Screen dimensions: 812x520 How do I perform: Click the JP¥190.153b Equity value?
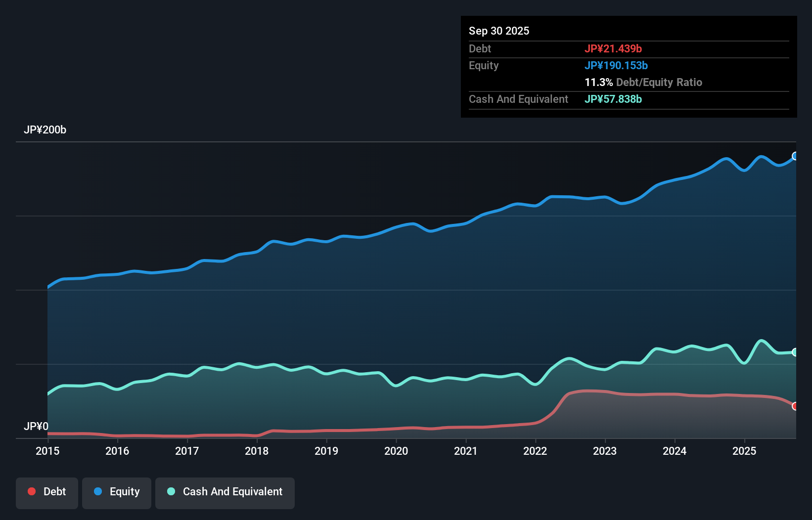(x=617, y=65)
